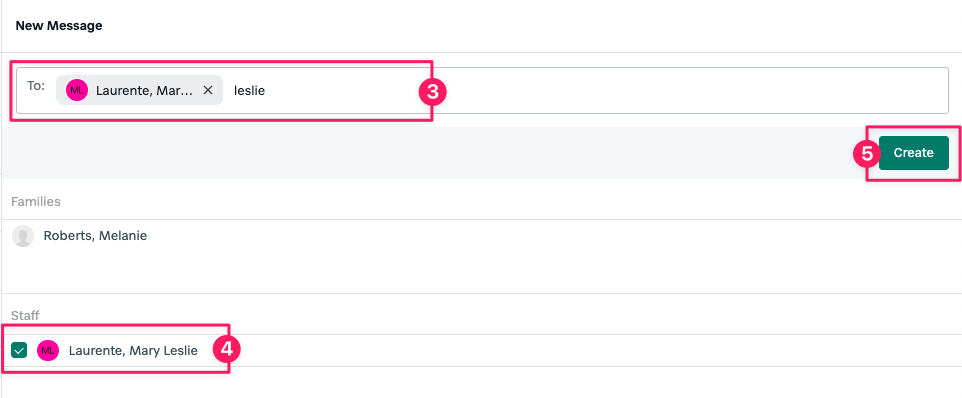
Task: Click the pink number 5 annotation badge
Action: 867,153
